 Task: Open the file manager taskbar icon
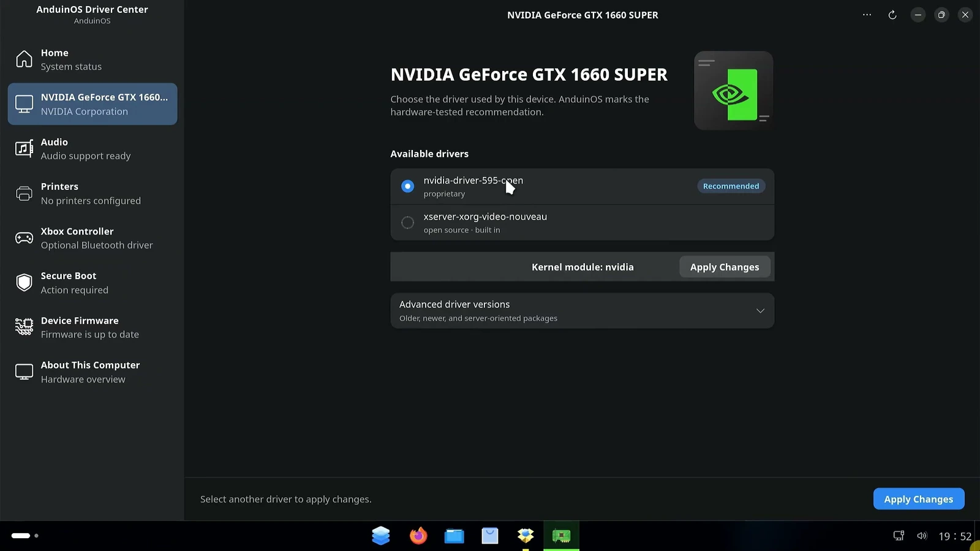(454, 536)
